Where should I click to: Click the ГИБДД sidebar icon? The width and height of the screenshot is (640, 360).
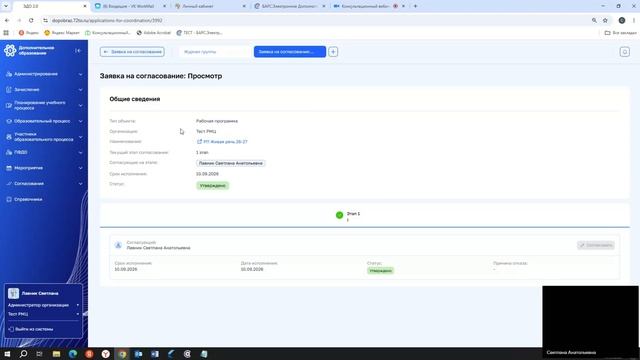pos(9,152)
